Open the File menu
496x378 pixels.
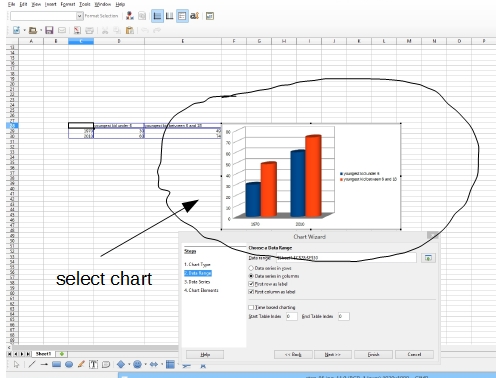coord(12,4)
